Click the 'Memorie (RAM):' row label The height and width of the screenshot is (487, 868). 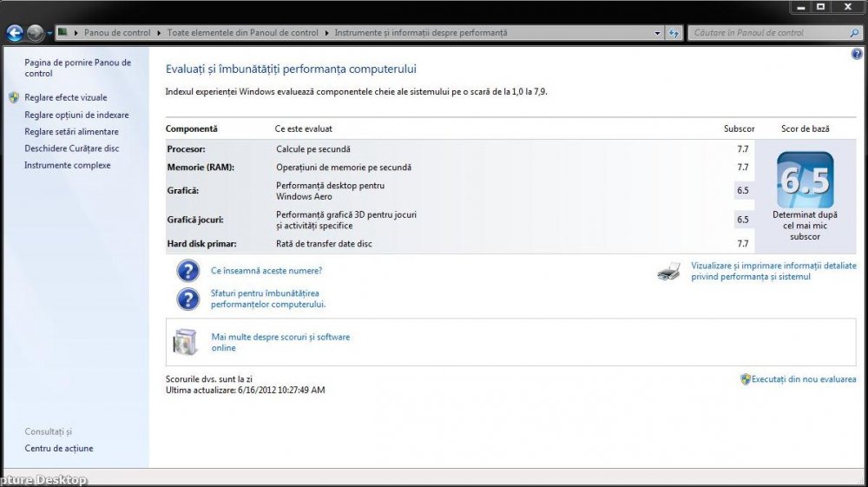(201, 168)
